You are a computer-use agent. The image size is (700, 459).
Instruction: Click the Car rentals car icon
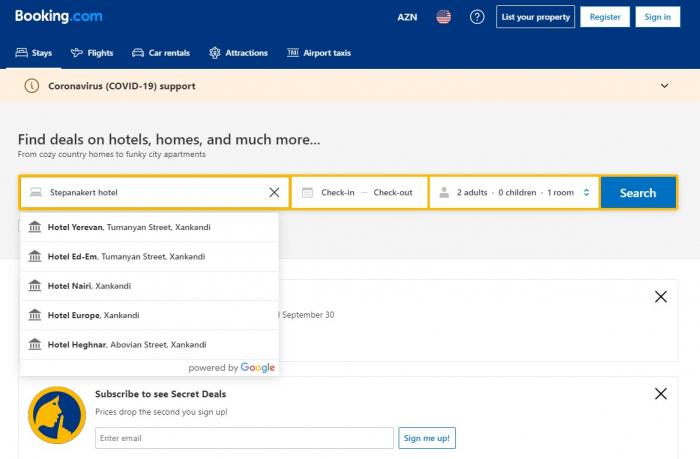(x=138, y=53)
